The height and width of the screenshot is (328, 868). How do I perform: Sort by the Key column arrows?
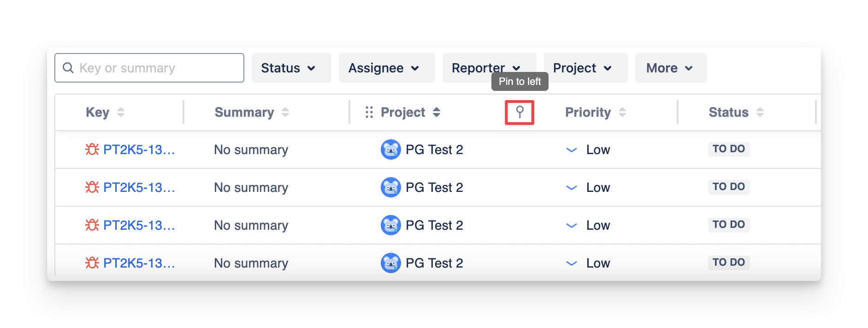(121, 112)
